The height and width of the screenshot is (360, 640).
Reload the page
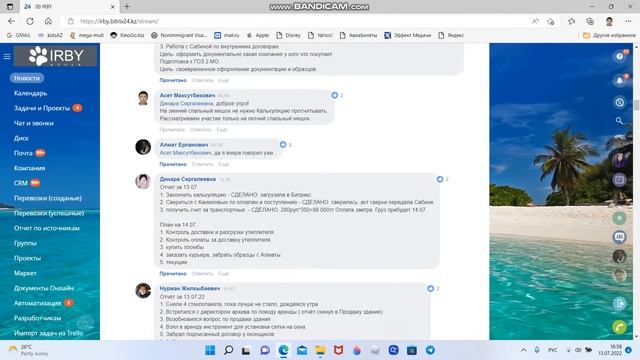pos(30,21)
